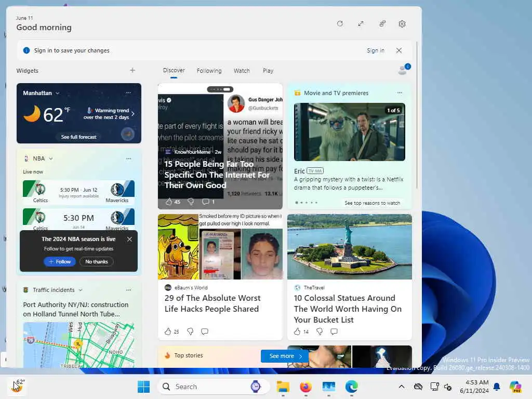Expand Traffic incidents dropdown

[81, 290]
